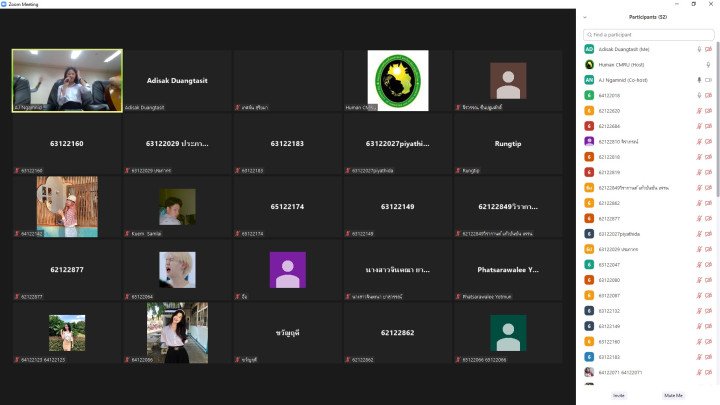Click the microphone icon for Human CMRU (Host)
Screen dimensions: 720x405
click(709, 65)
